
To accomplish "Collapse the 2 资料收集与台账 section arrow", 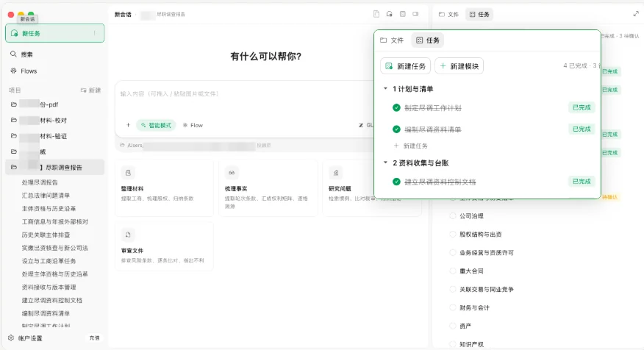I will tap(385, 162).
